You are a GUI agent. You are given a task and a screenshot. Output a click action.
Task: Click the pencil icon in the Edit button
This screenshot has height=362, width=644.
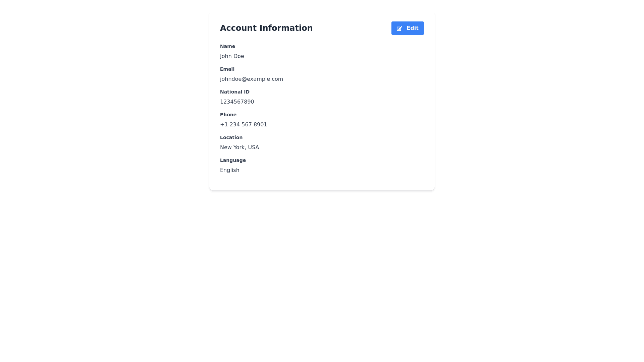pos(399,28)
